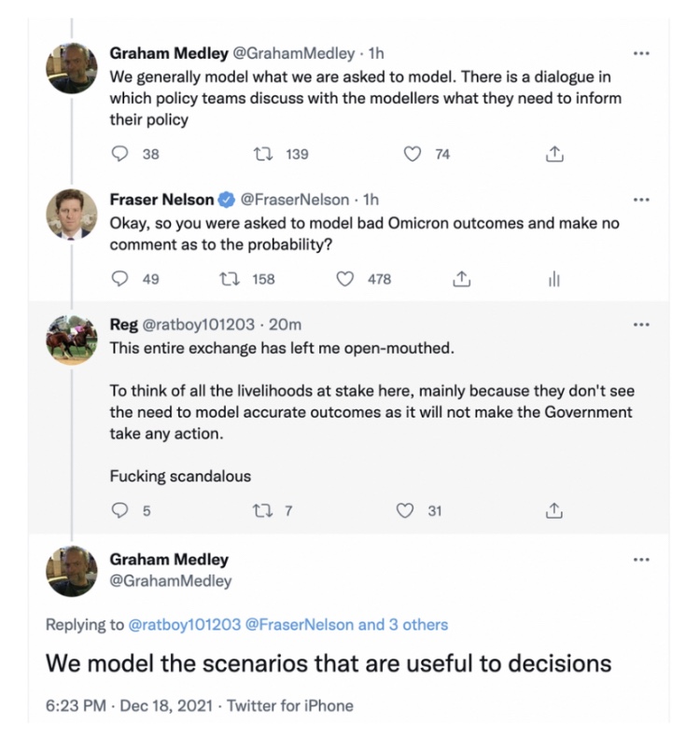This screenshot has width=700, height=736.
Task: Open more options on Fraser Nelson's tweet
Action: click(x=640, y=200)
